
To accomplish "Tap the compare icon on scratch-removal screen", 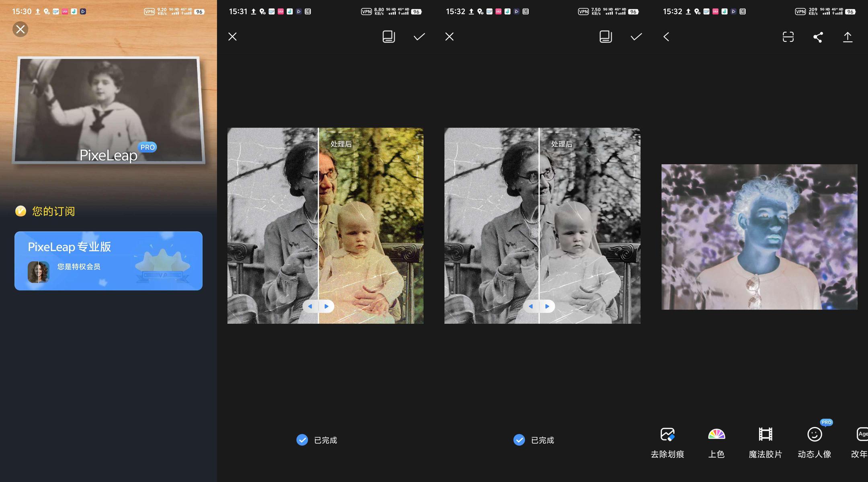I will pyautogui.click(x=606, y=37).
